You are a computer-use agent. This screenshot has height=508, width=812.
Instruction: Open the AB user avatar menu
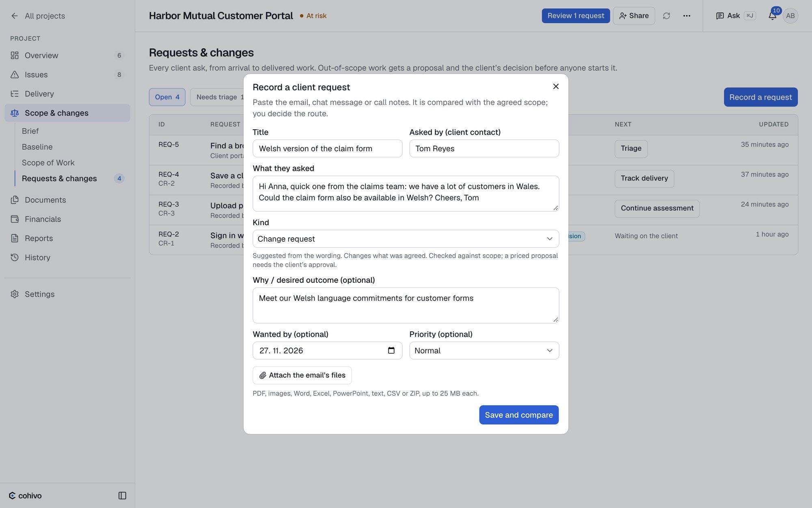click(x=790, y=16)
